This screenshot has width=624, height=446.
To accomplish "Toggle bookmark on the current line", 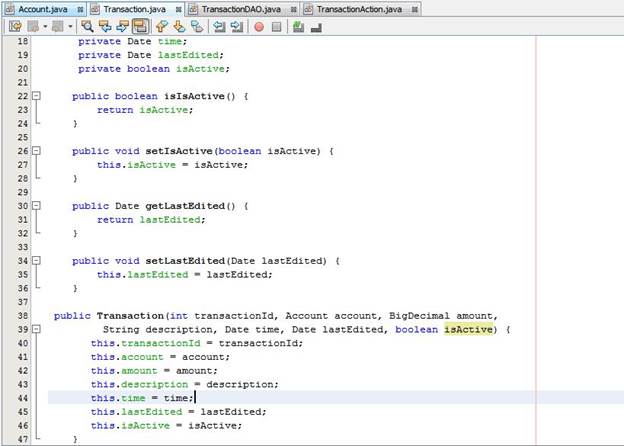I will pos(197,27).
